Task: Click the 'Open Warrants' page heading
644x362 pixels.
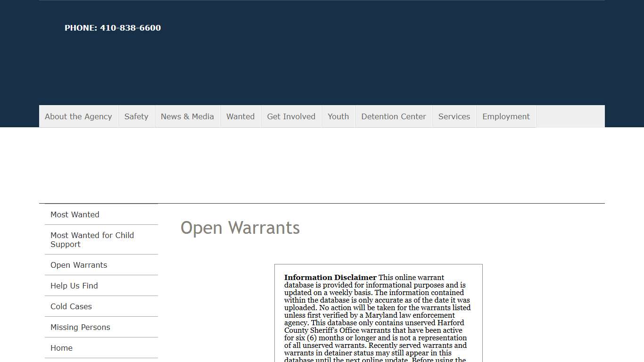Action: (240, 228)
